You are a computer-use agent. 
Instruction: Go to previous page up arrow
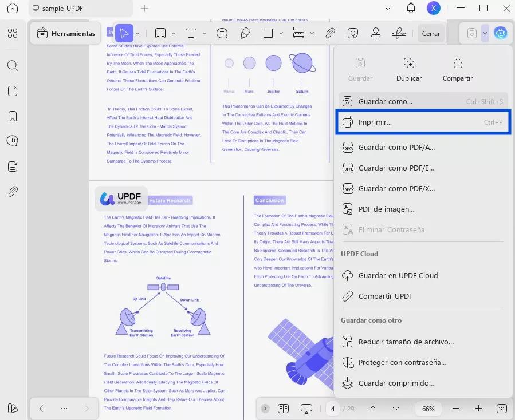pyautogui.click(x=373, y=408)
